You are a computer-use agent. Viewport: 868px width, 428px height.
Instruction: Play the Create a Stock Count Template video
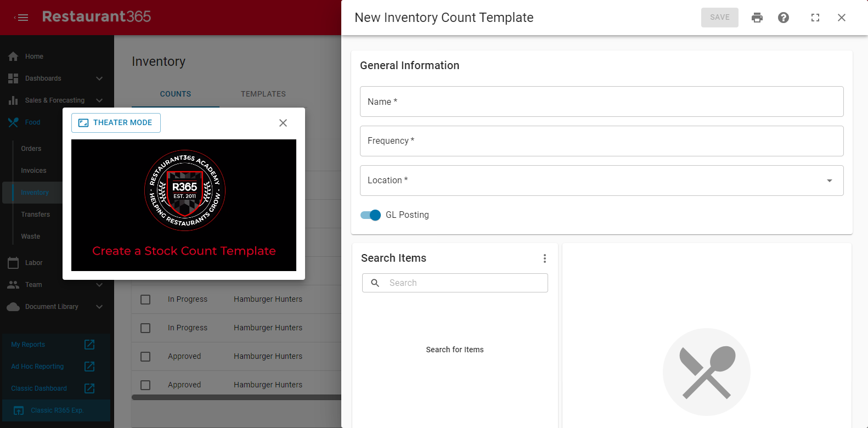tap(184, 205)
